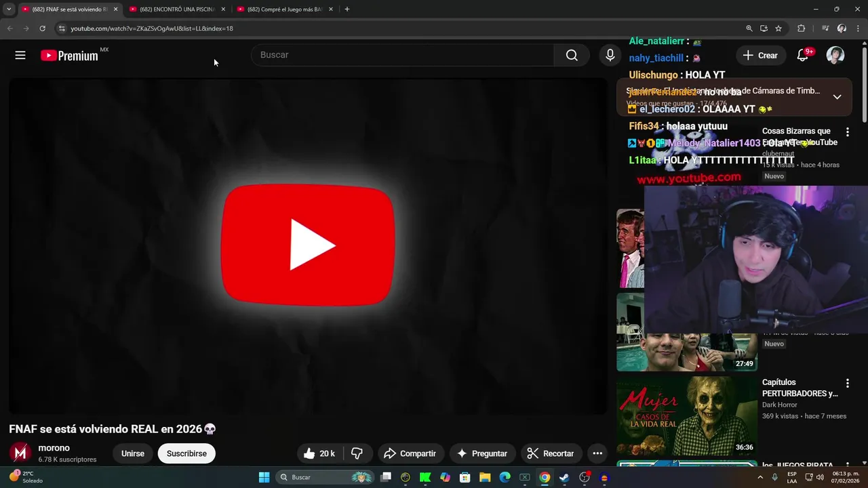Open options for Capítulos PERTURBADORES video
This screenshot has height=488, width=868.
[x=847, y=384]
